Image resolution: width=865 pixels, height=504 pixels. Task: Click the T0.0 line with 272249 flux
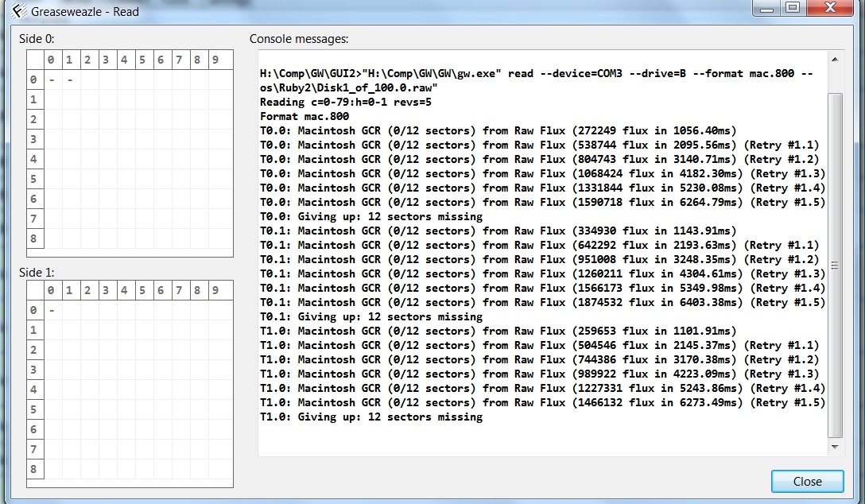point(498,130)
